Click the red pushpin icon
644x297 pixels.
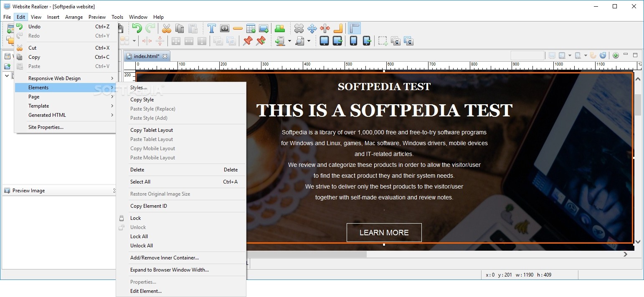coord(248,41)
